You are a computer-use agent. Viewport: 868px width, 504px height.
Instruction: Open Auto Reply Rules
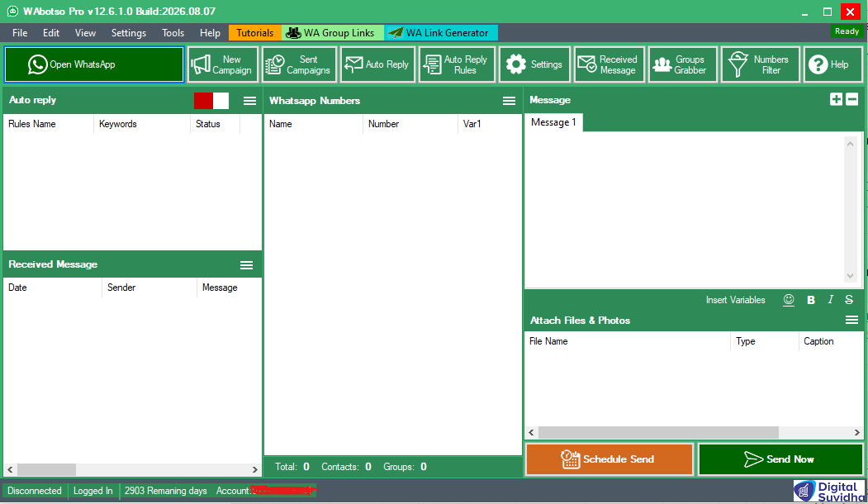(x=457, y=64)
